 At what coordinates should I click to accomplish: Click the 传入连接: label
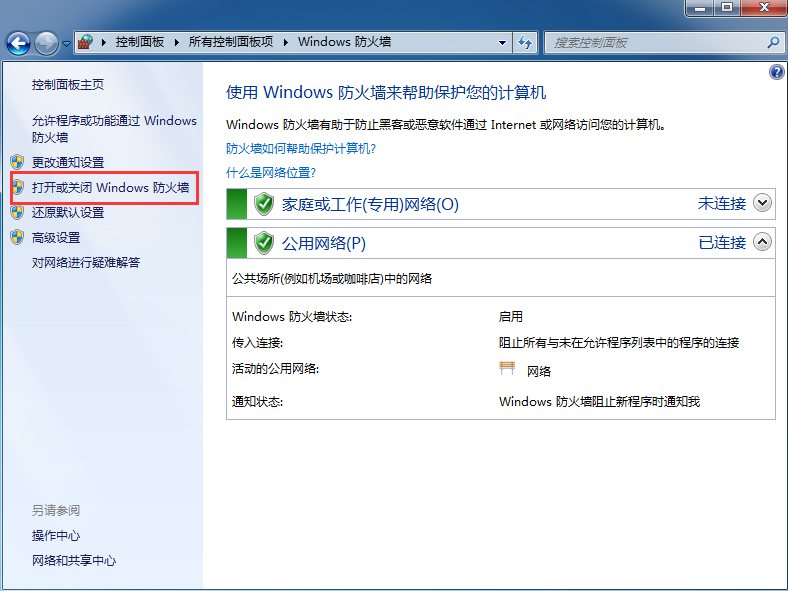[257, 343]
